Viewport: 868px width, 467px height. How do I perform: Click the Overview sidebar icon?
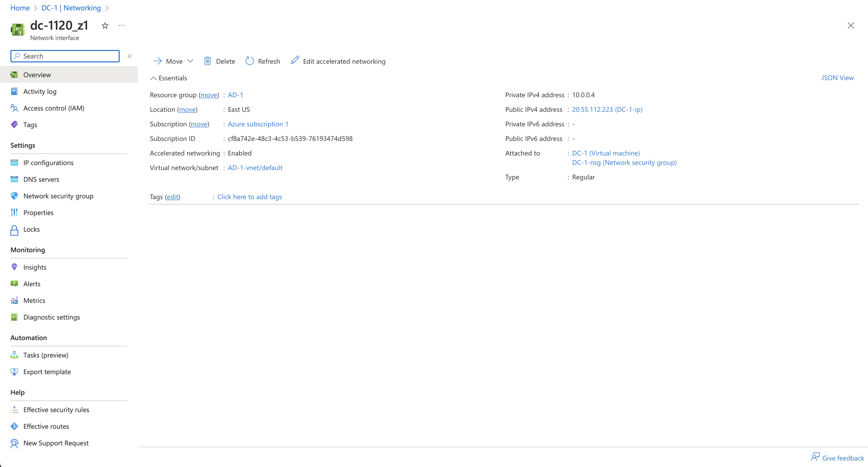tap(14, 75)
